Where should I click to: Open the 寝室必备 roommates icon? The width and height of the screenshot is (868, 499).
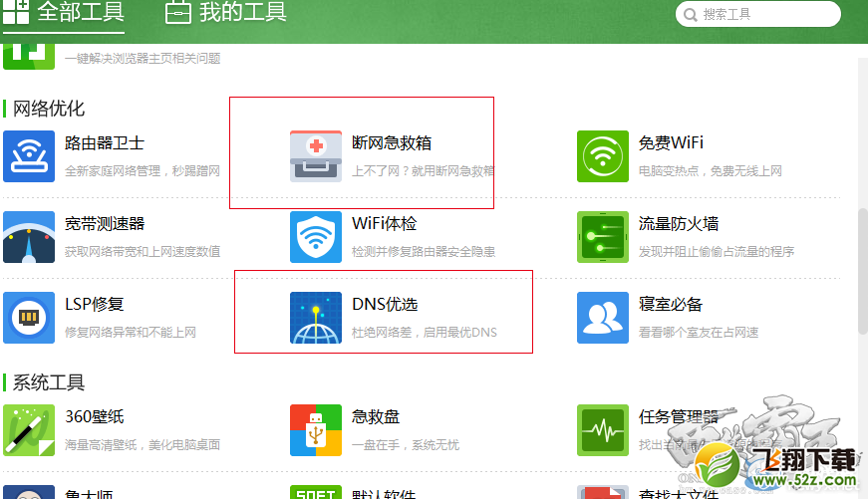603,318
